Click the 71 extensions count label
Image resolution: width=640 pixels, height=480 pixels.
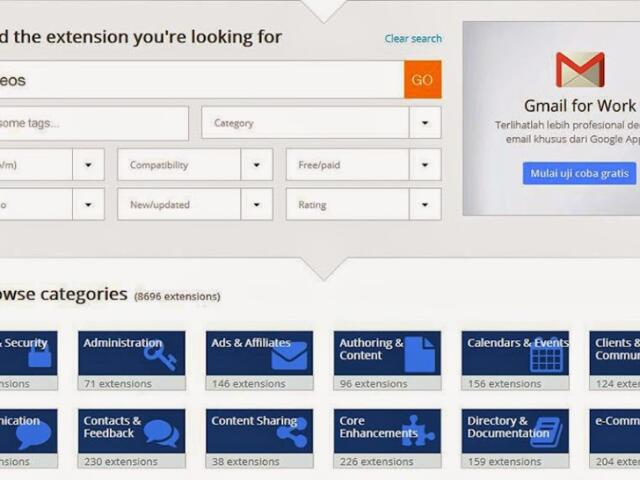[118, 384]
